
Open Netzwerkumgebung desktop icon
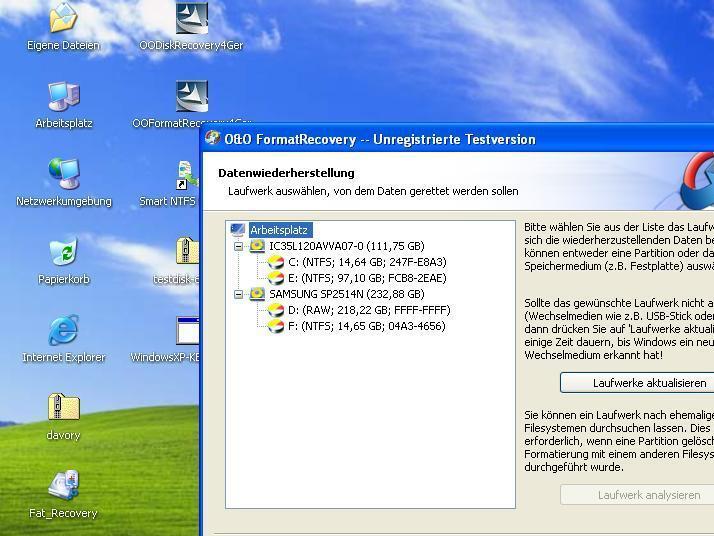(x=63, y=175)
